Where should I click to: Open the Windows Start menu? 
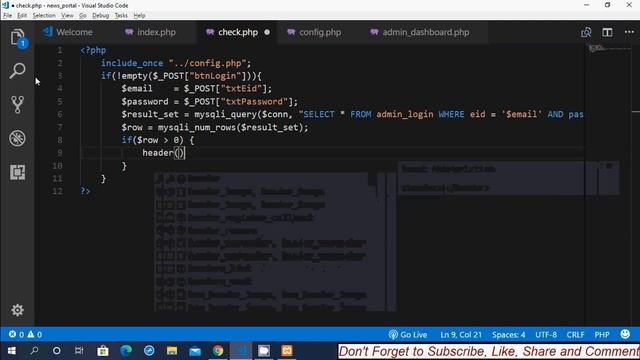click(x=11, y=351)
